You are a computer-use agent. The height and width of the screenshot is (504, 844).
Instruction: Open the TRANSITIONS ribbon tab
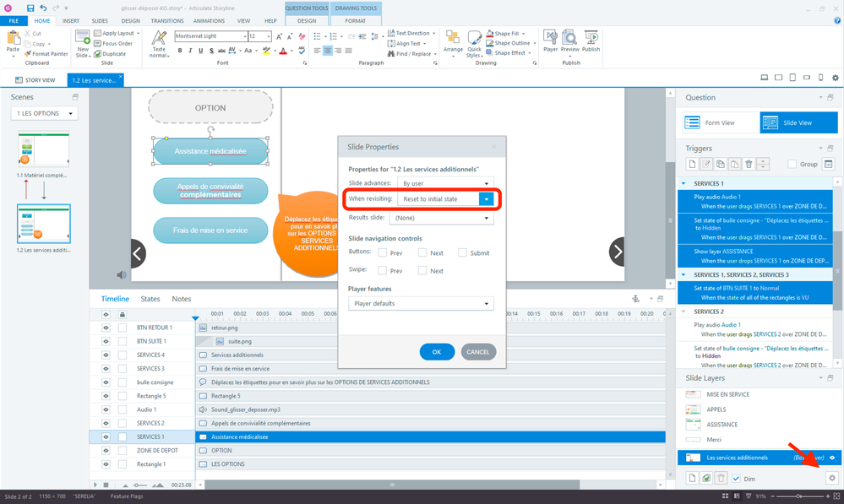click(166, 20)
